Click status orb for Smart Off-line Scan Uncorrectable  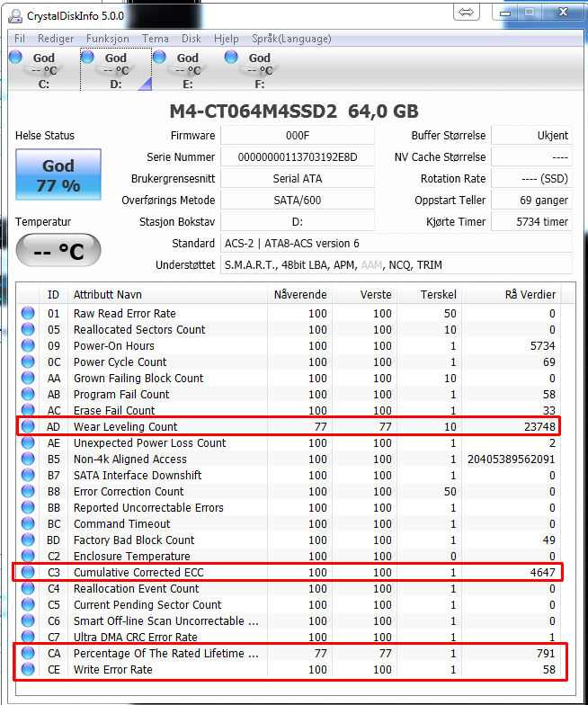28,620
